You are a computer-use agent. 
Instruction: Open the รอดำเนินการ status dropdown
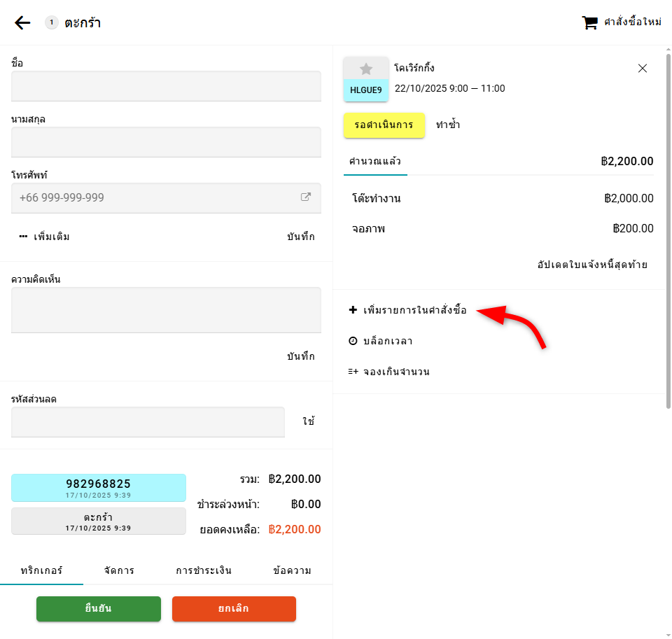384,125
